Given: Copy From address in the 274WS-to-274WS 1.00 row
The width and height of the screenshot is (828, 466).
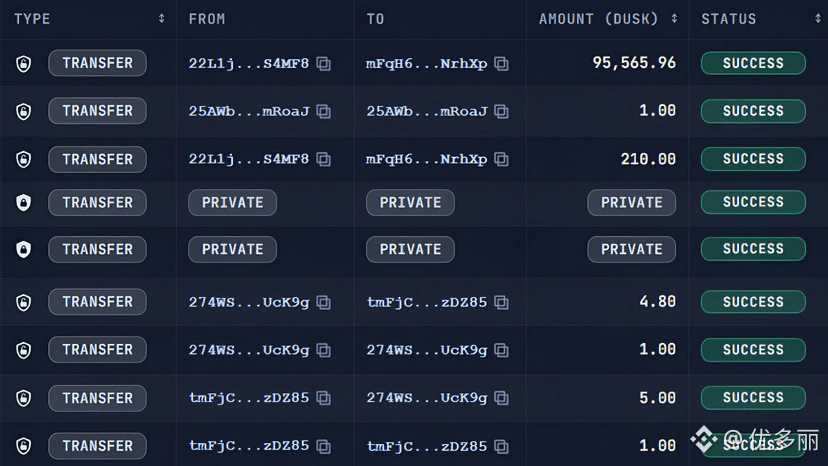Looking at the screenshot, I should coord(324,350).
